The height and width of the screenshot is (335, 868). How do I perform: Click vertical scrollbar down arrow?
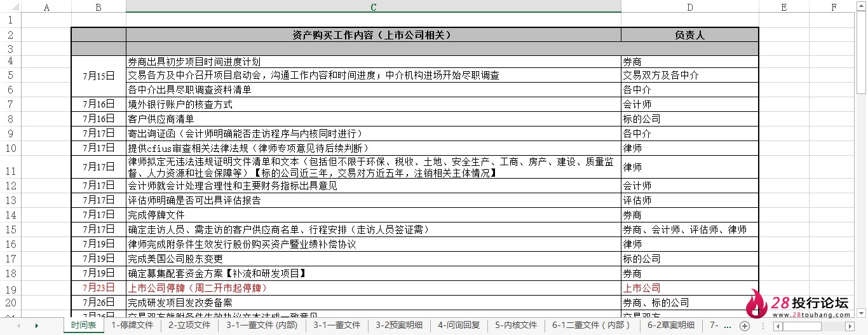[x=862, y=313]
